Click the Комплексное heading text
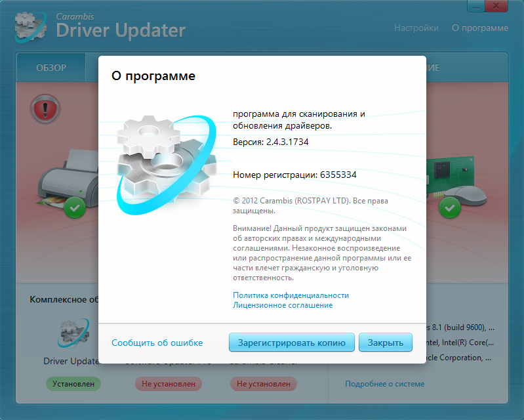The image size is (524, 420). tap(64, 299)
